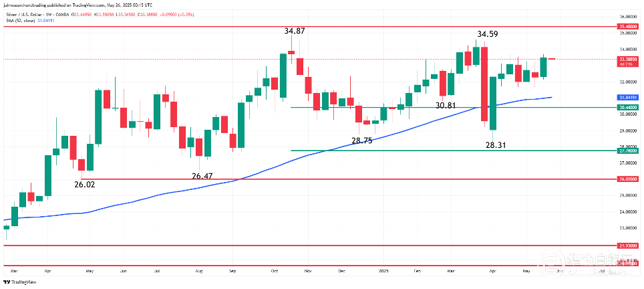Click the 31.04191 blue SMA axis tag

point(627,98)
